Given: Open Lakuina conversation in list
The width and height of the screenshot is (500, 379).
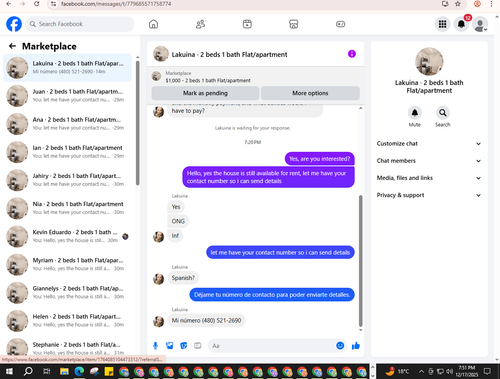Looking at the screenshot, I should (x=67, y=68).
